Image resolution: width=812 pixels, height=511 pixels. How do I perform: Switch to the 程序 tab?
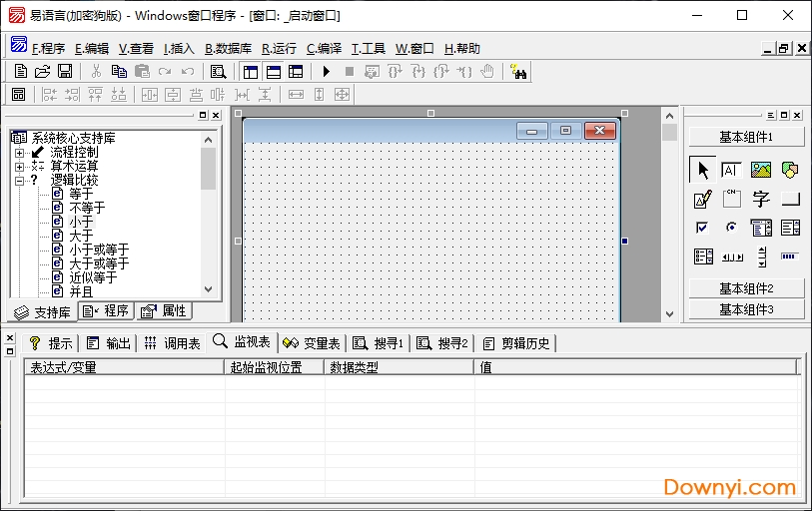106,310
